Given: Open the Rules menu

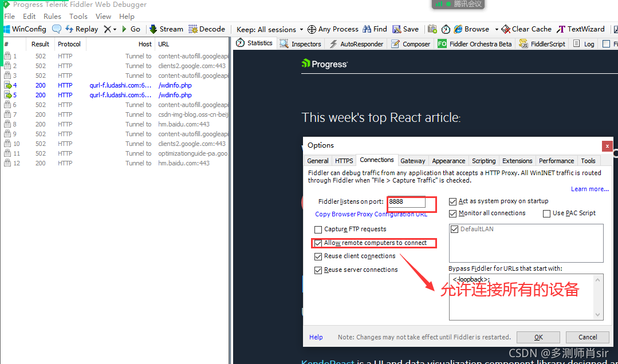Looking at the screenshot, I should coord(53,17).
